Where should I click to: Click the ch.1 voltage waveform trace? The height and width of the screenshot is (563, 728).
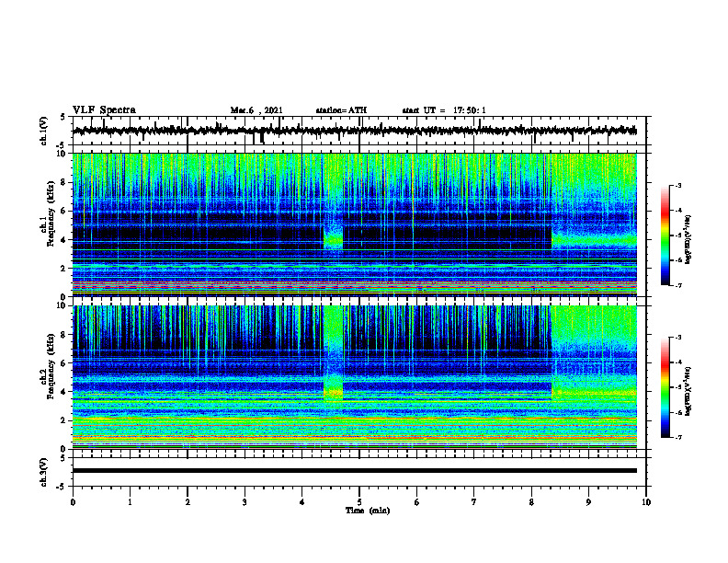pyautogui.click(x=355, y=131)
